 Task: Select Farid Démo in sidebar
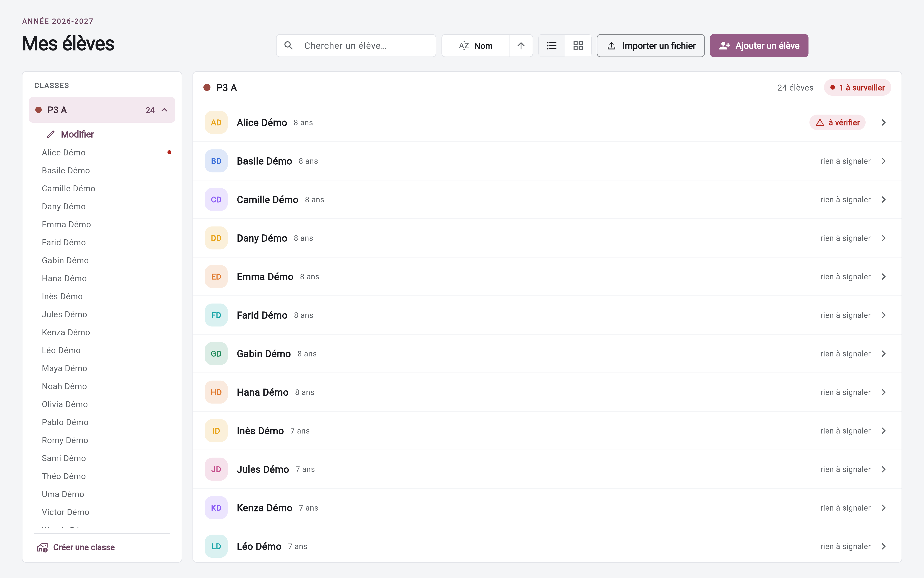64,242
